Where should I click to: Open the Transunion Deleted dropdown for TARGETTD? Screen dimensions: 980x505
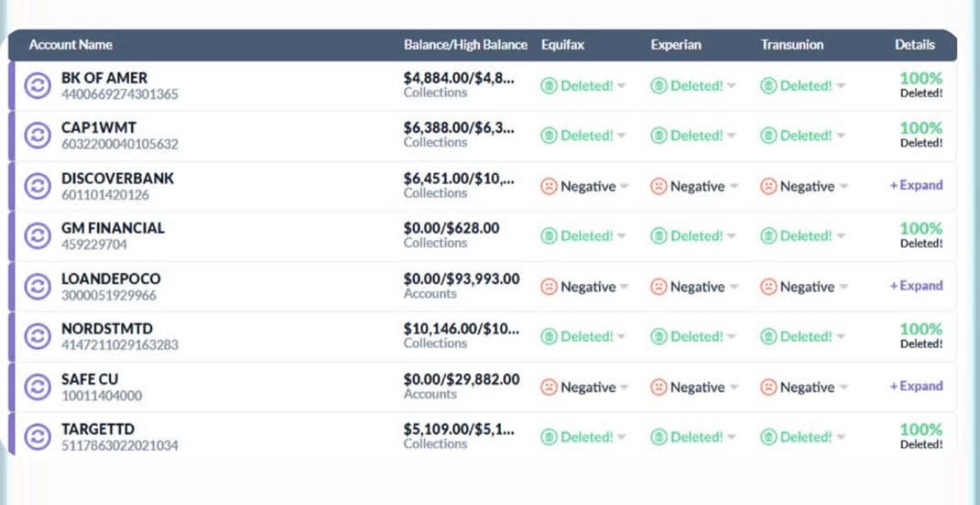point(841,436)
